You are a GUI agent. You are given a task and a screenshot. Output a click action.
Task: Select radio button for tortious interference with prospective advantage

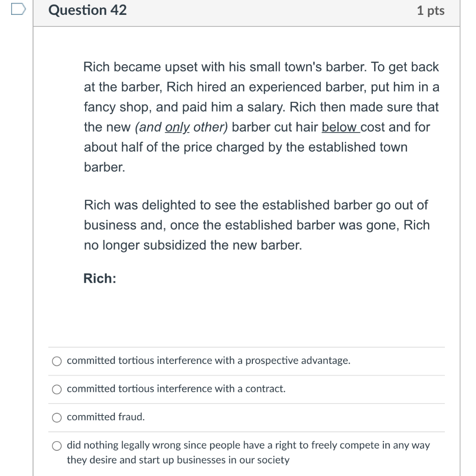pos(56,361)
